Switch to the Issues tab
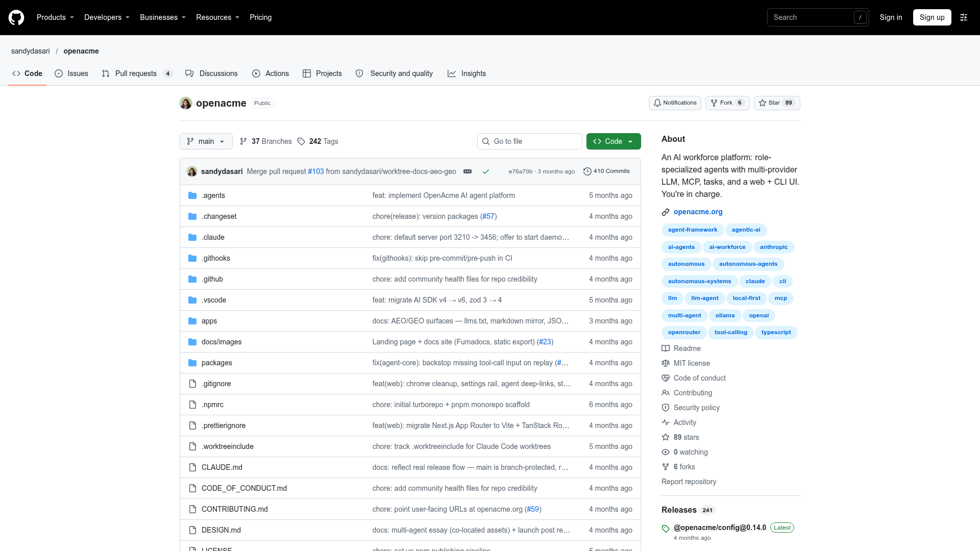This screenshot has height=551, width=980. click(x=71, y=73)
